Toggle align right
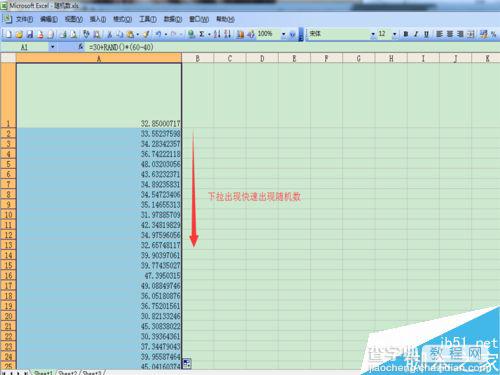This screenshot has height=375, width=500. [x=460, y=34]
